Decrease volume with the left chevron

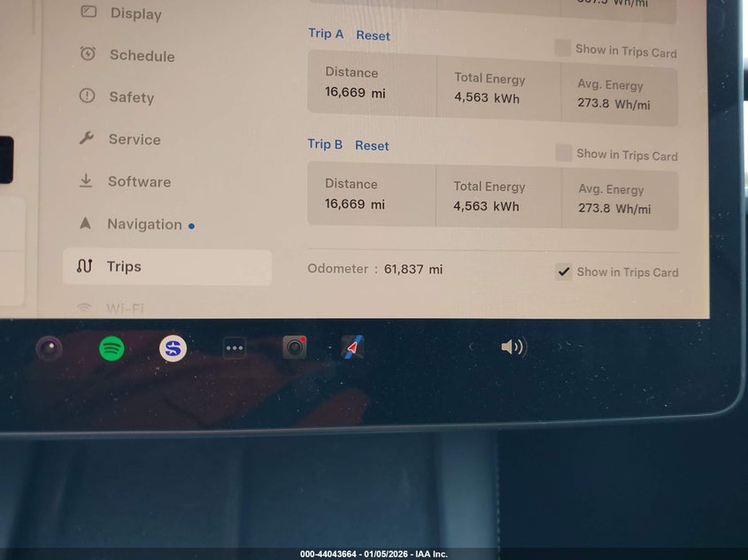pyautogui.click(x=471, y=348)
